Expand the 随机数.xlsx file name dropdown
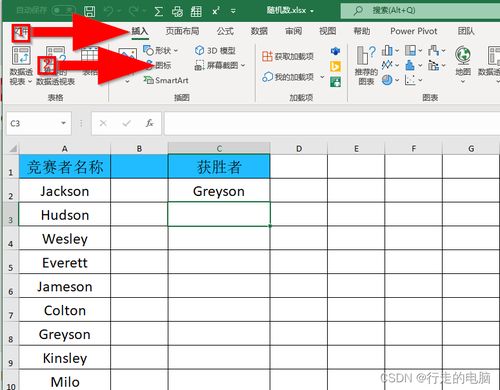Viewport: 500px width, 390px height. (x=312, y=11)
